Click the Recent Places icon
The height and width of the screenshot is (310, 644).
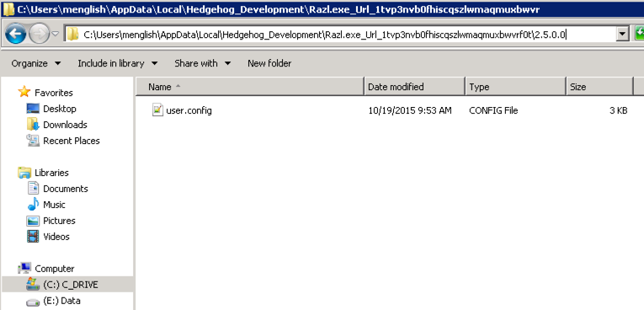coord(33,140)
